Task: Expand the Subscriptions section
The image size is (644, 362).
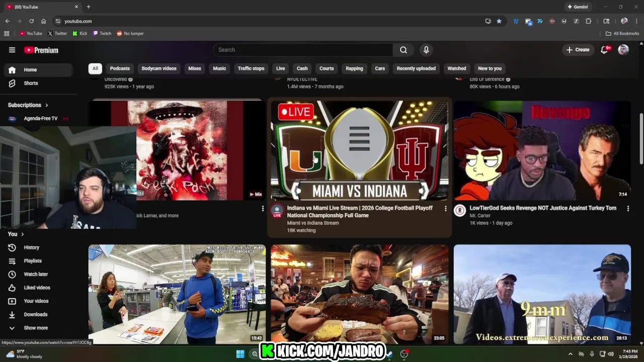Action: pyautogui.click(x=28, y=105)
